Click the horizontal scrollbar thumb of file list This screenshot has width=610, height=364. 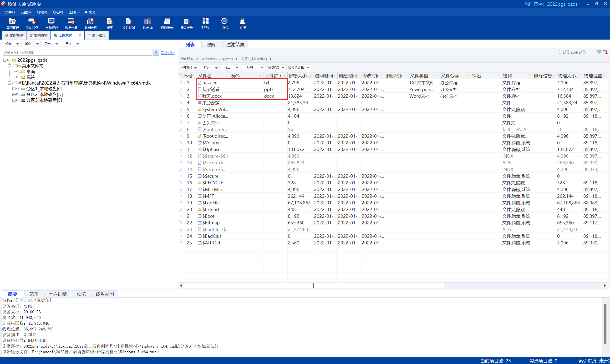(x=314, y=285)
